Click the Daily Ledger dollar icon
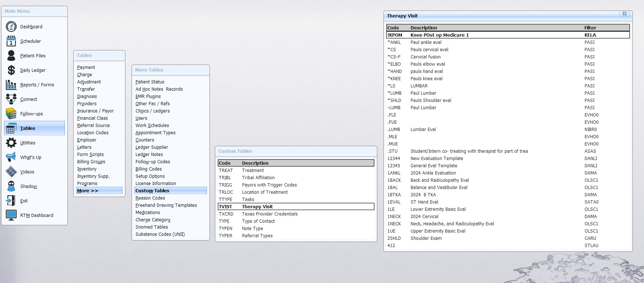Screen dimensions: 644x283 11,70
